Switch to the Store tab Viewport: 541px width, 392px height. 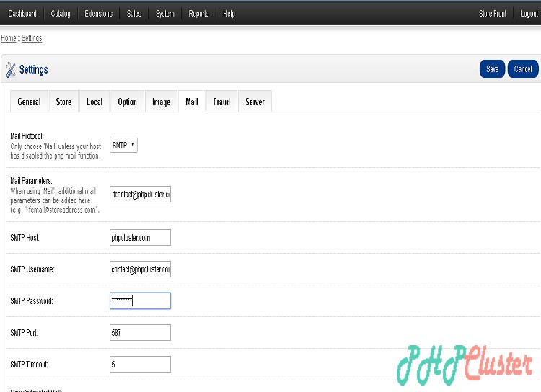click(x=63, y=102)
